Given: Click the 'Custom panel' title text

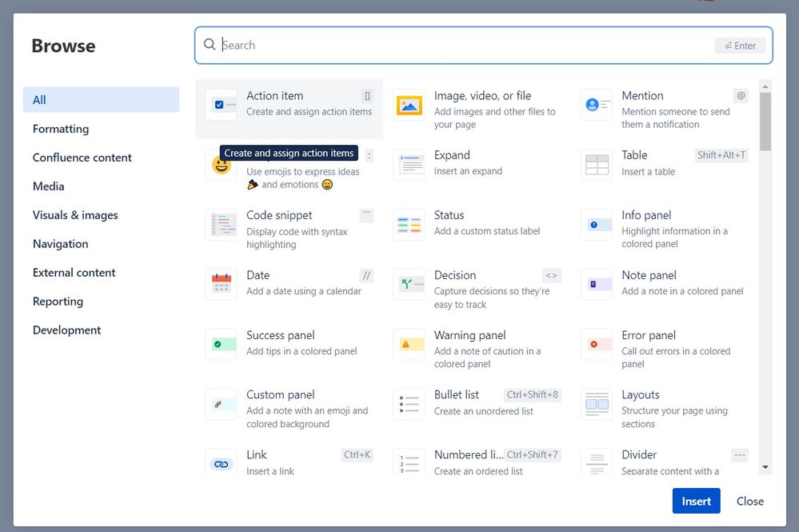Looking at the screenshot, I should 280,395.
